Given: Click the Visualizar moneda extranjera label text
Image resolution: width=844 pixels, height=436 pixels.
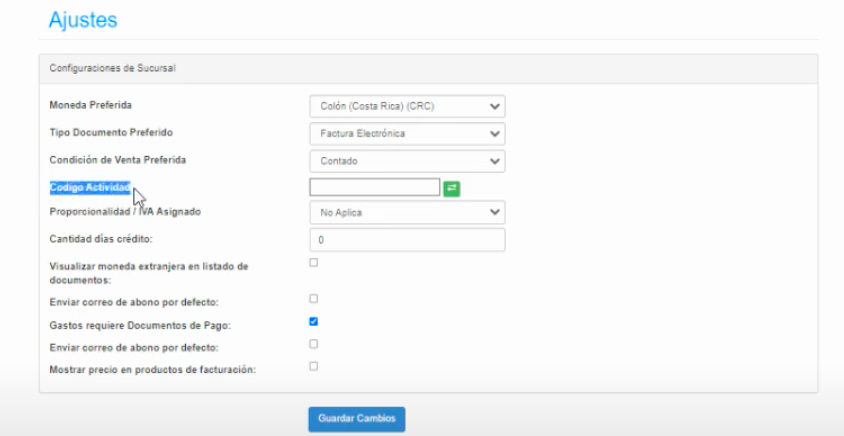Looking at the screenshot, I should [149, 273].
